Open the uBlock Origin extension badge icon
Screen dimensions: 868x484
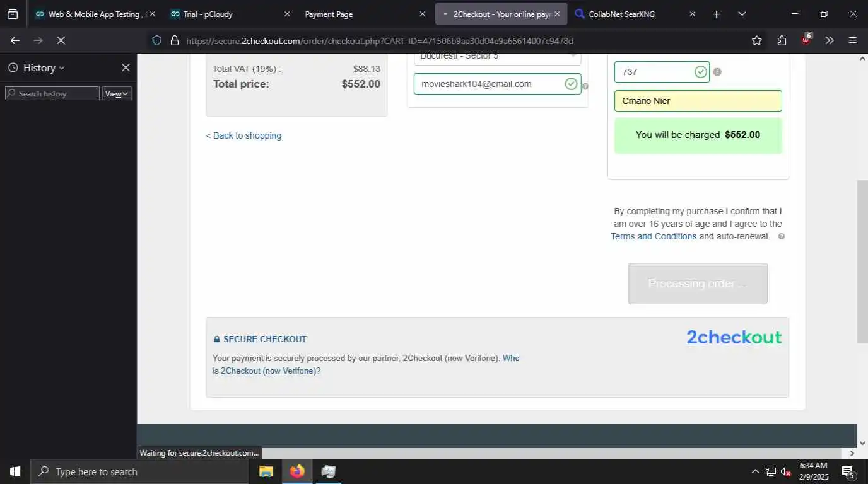tap(806, 40)
